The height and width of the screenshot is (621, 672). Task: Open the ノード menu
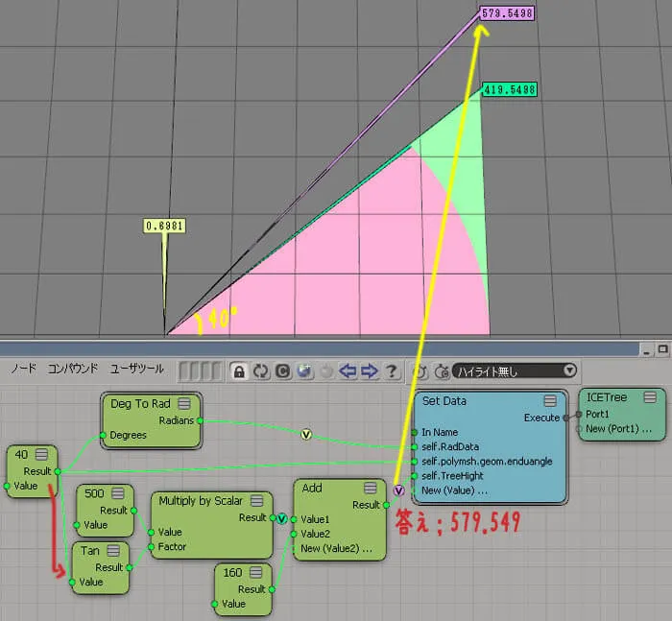point(24,369)
